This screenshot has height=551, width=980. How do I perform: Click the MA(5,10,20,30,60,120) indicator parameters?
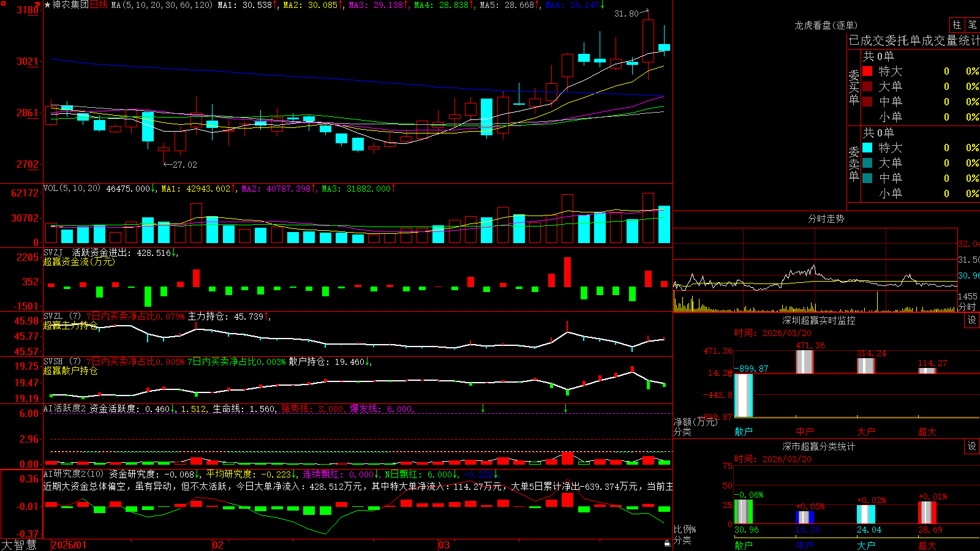click(x=162, y=5)
